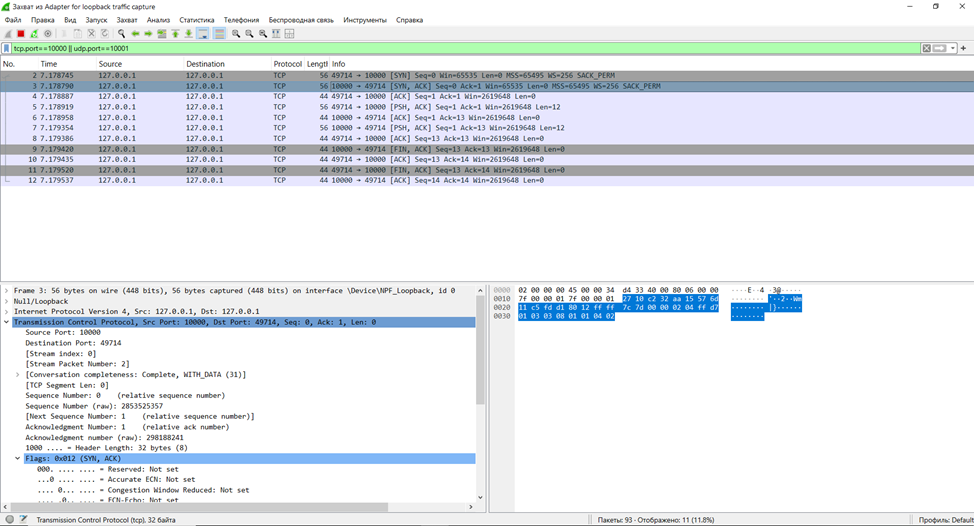Select packet No. 9 FIN, ACK row
974x526 pixels.
tap(300, 149)
